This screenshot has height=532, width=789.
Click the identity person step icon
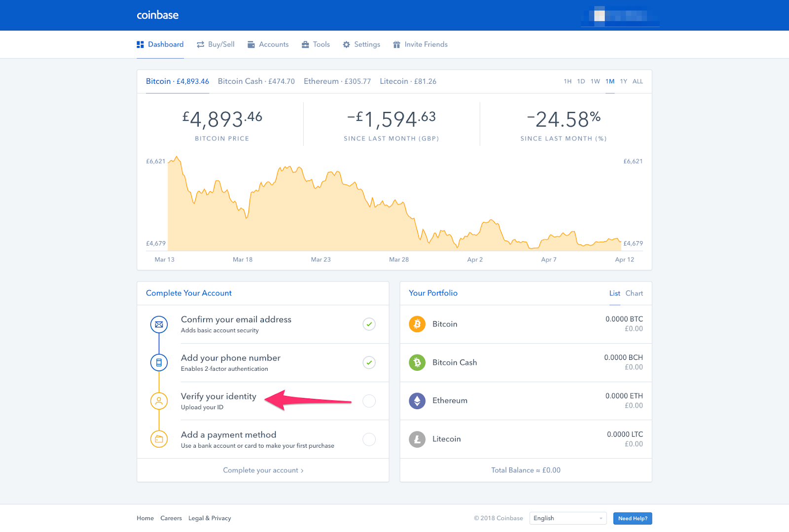click(x=159, y=401)
